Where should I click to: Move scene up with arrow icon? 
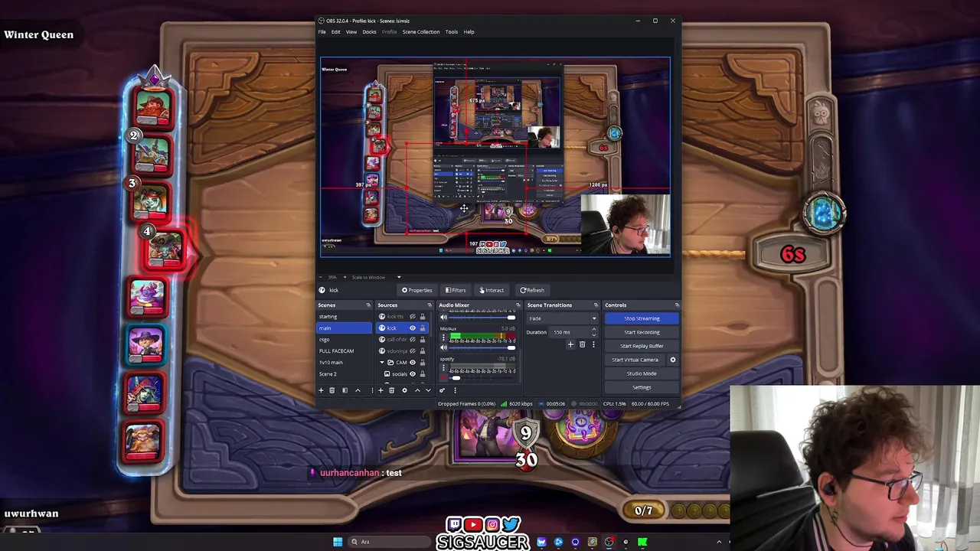(x=358, y=390)
